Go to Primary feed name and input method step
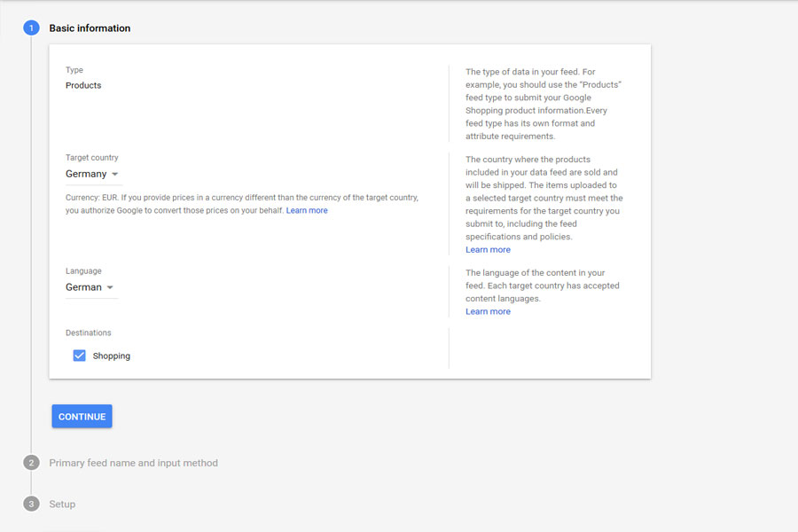The width and height of the screenshot is (798, 532). click(133, 463)
